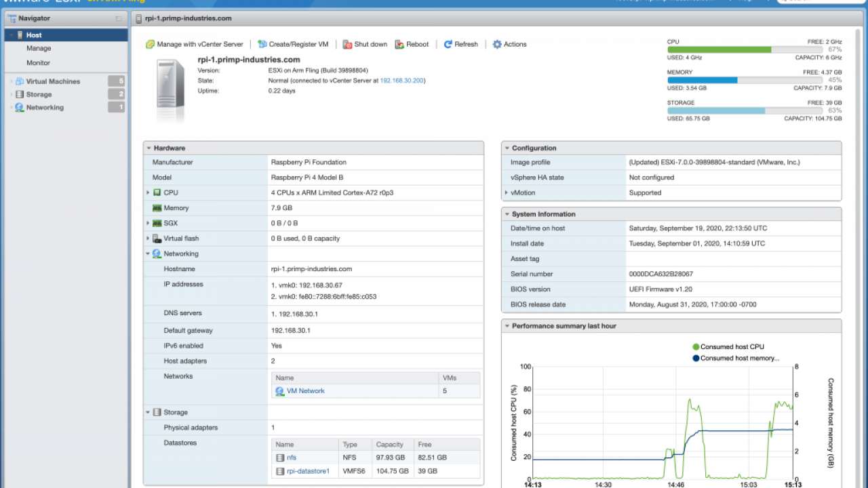
Task: Click the CPU usage bar
Action: [x=745, y=49]
